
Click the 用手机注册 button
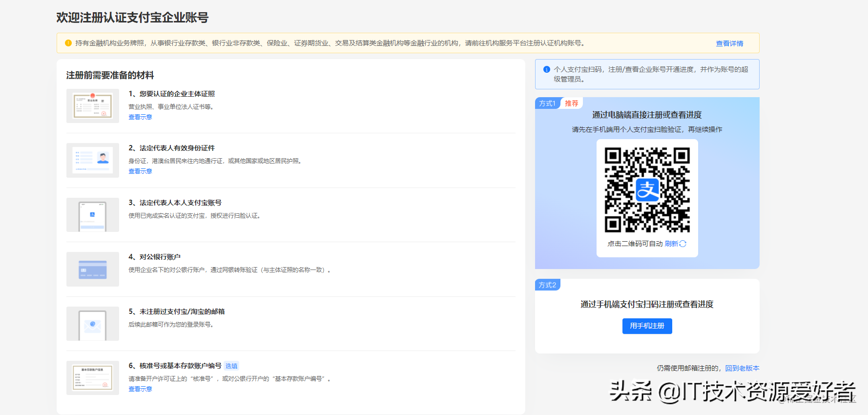pyautogui.click(x=647, y=326)
